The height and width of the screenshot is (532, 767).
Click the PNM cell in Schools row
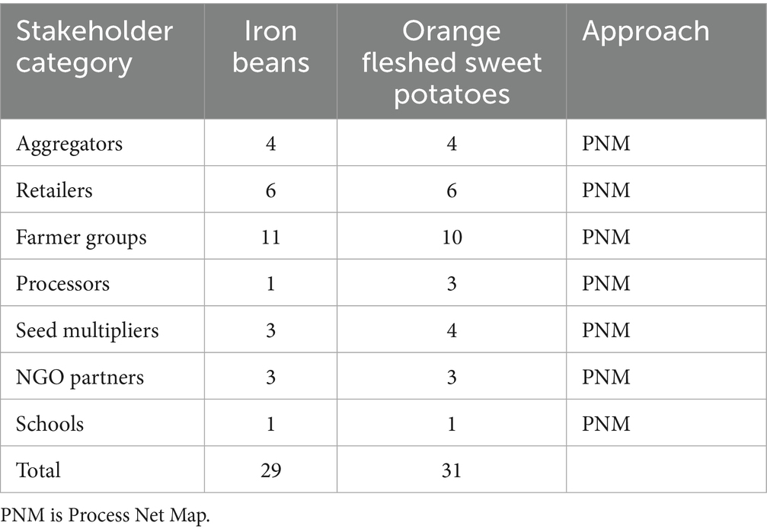coord(606,424)
